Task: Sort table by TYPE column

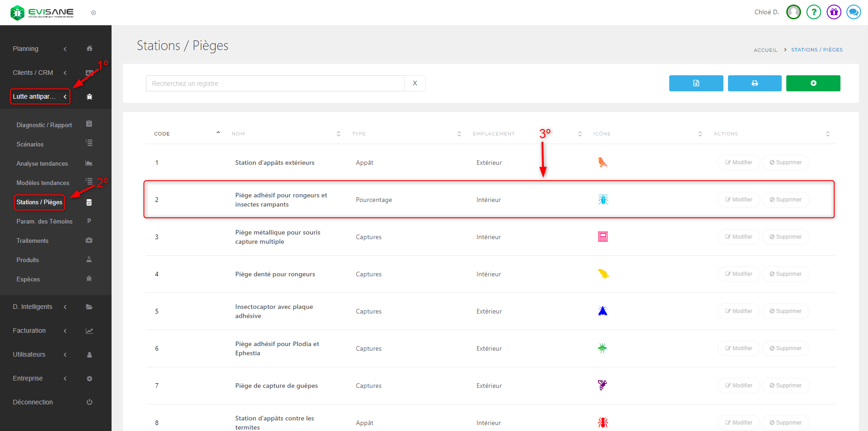Action: [359, 134]
